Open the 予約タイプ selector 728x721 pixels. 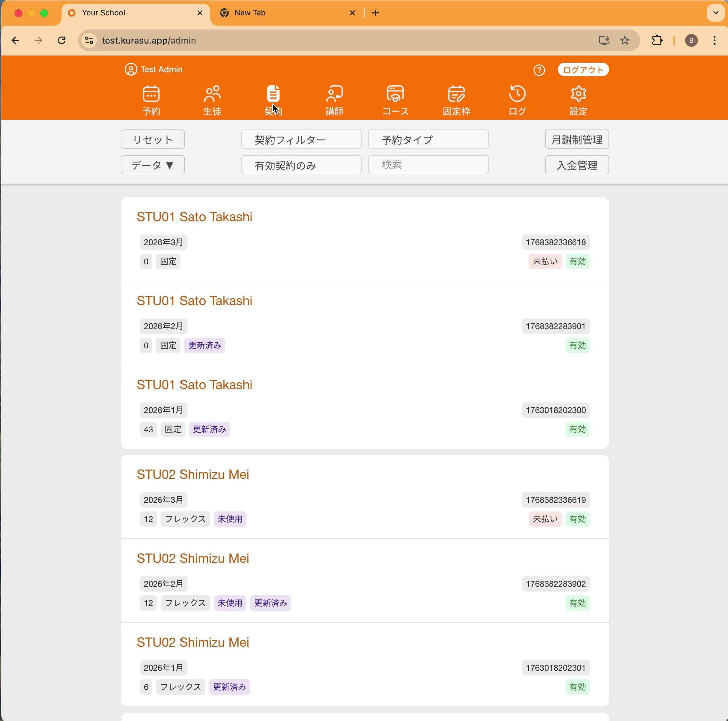(428, 139)
